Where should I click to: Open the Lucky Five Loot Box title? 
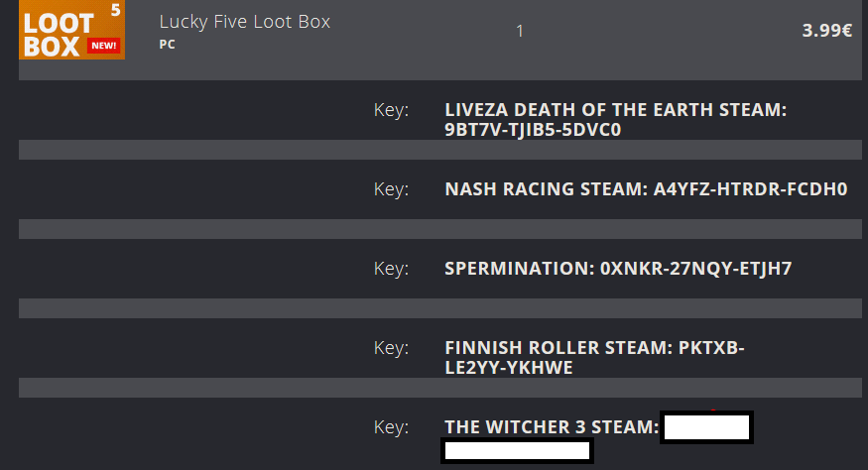pos(244,21)
